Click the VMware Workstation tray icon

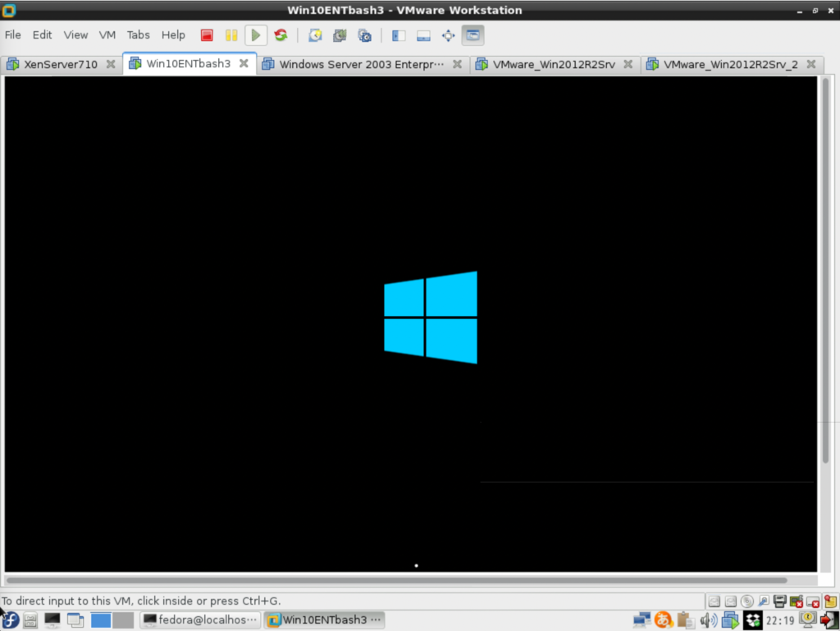730,620
